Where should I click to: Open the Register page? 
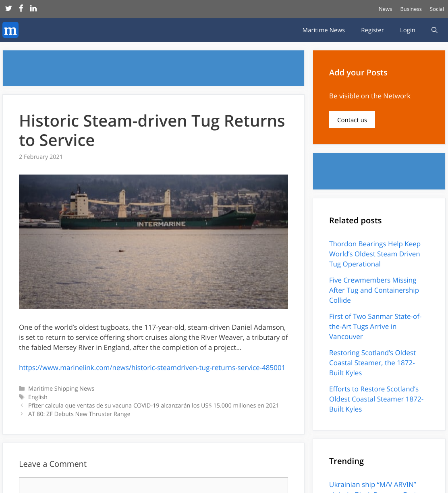(x=372, y=30)
